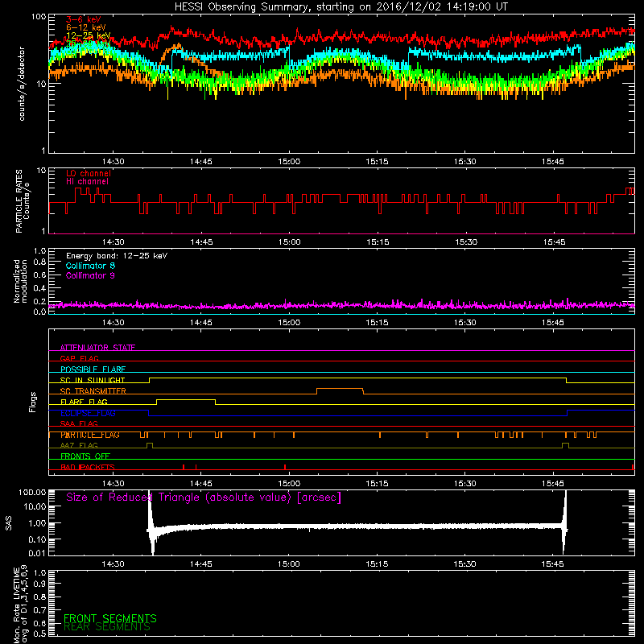
Task: Select the "Collimator 9" legend label
Action: (90, 275)
